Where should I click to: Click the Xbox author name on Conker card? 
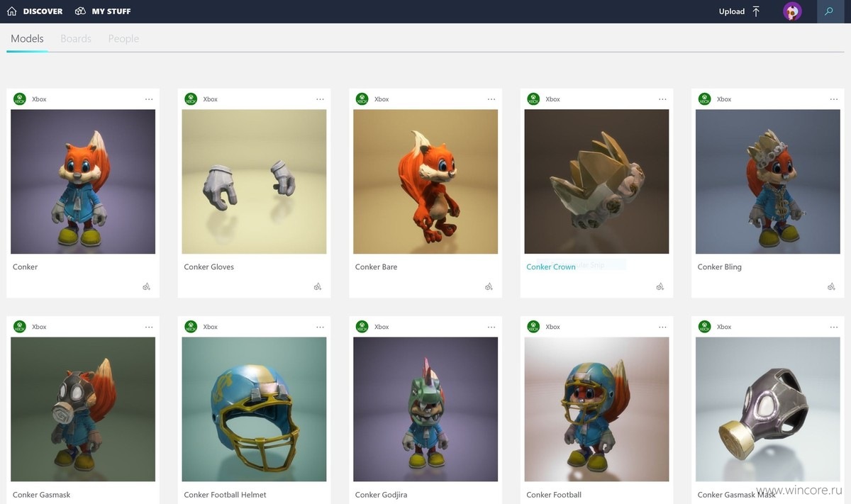coord(39,99)
